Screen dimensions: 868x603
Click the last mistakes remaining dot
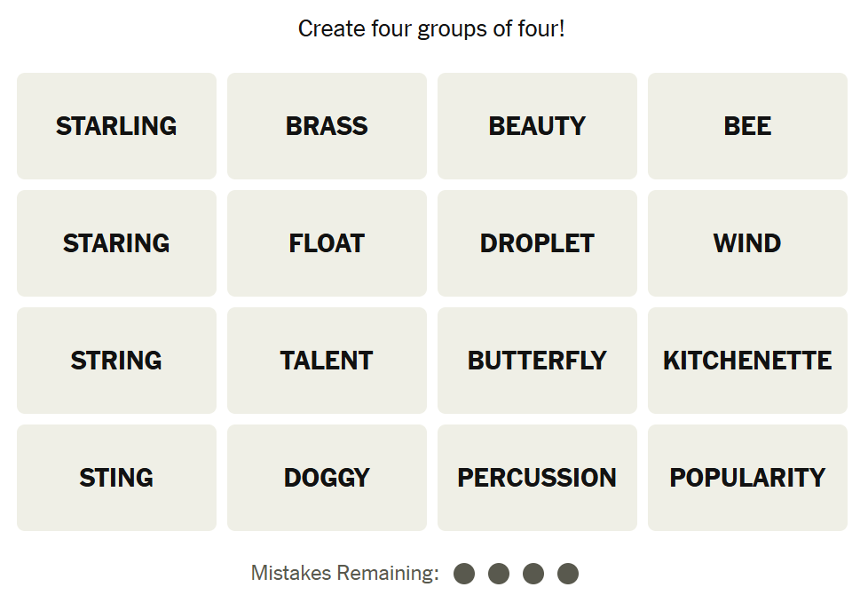[568, 574]
